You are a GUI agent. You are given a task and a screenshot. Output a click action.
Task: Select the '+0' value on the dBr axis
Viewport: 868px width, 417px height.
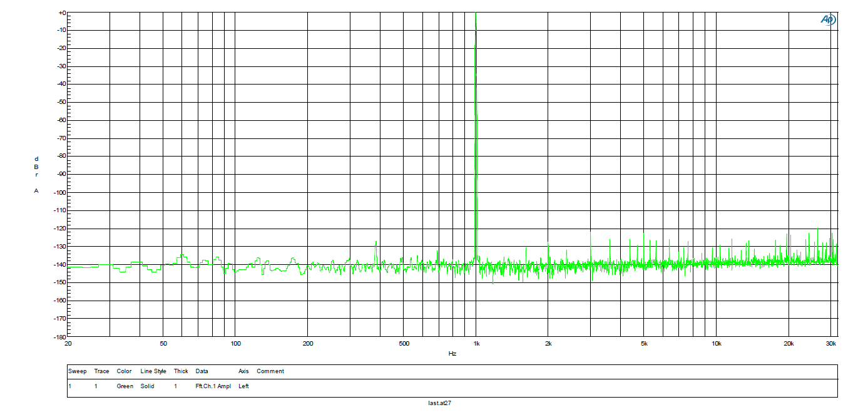[x=61, y=13]
